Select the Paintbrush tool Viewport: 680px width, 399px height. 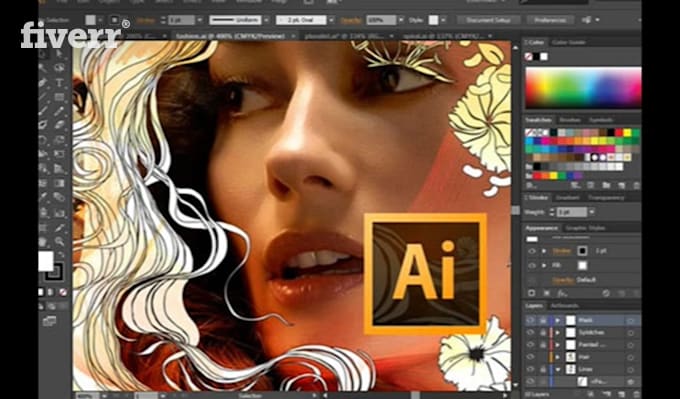42,111
